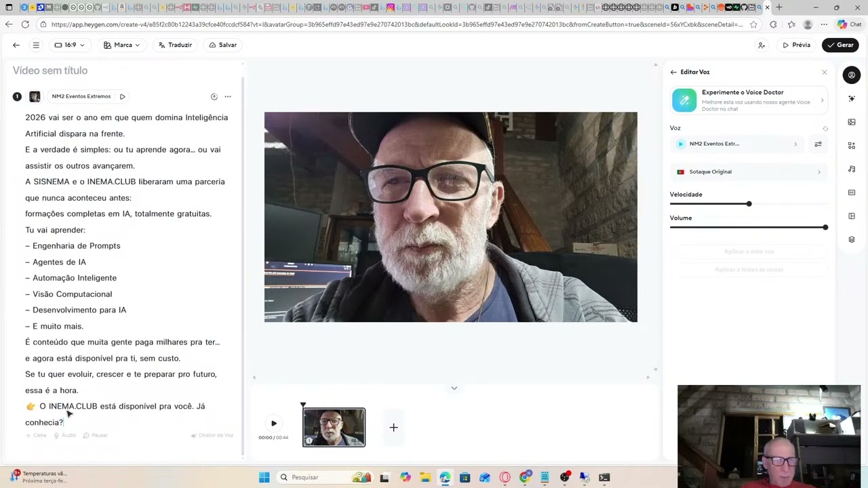Open the hamburger menu in the editor toolbar
The width and height of the screenshot is (868, 488).
click(36, 45)
